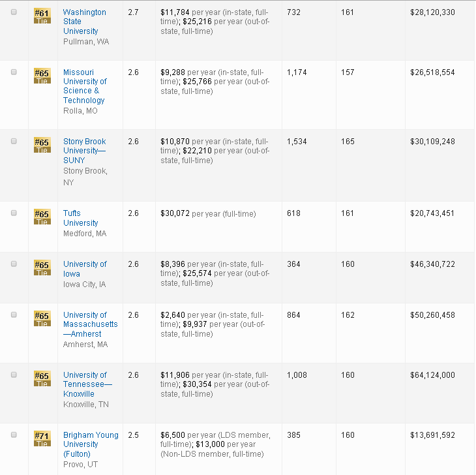Check the Brigham Young University checkbox
The width and height of the screenshot is (476, 475).
click(14, 435)
